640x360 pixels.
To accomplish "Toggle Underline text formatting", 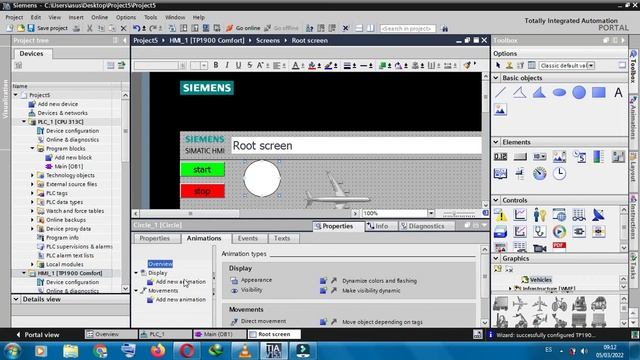I will (x=238, y=65).
